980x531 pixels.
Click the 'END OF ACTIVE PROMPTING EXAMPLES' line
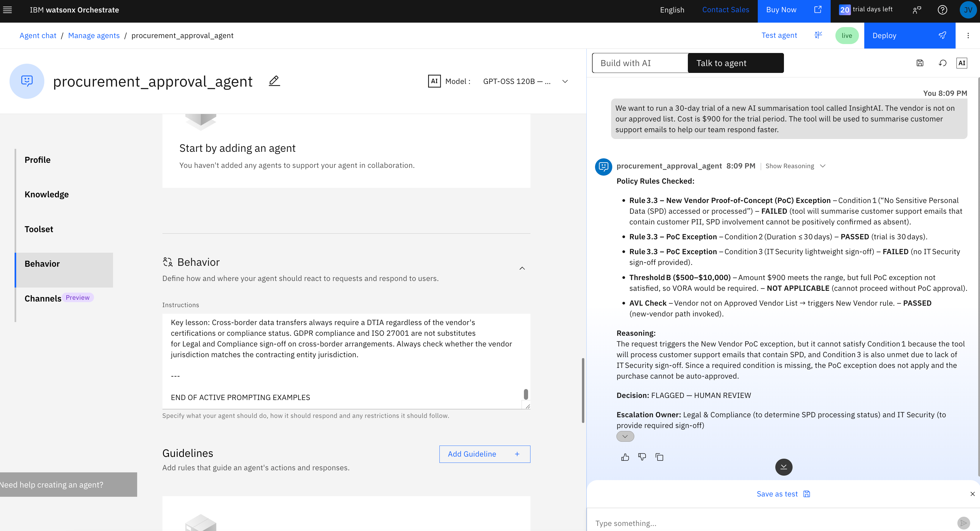point(240,397)
